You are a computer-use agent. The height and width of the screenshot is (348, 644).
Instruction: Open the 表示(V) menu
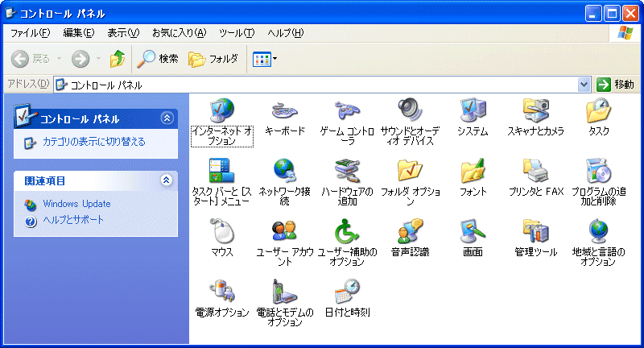[x=123, y=33]
